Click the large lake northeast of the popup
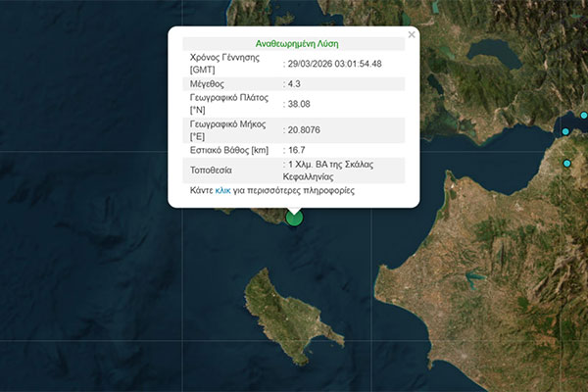The image size is (588, 392). point(493,49)
